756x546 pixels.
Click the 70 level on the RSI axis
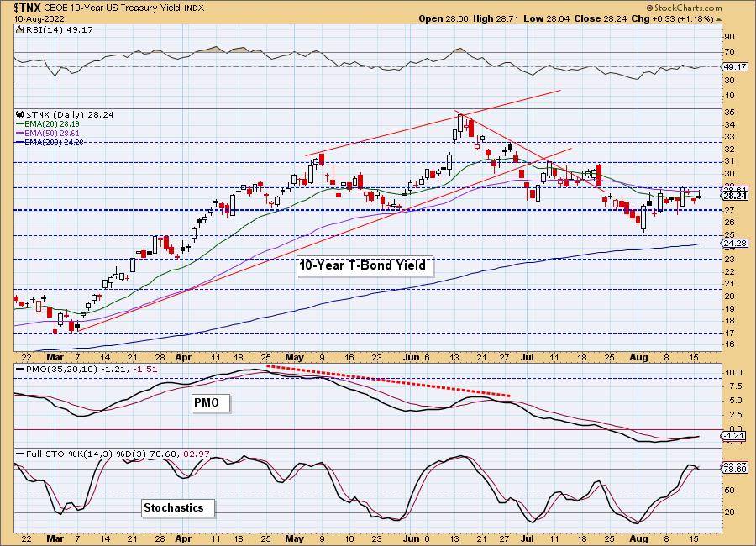coord(729,52)
